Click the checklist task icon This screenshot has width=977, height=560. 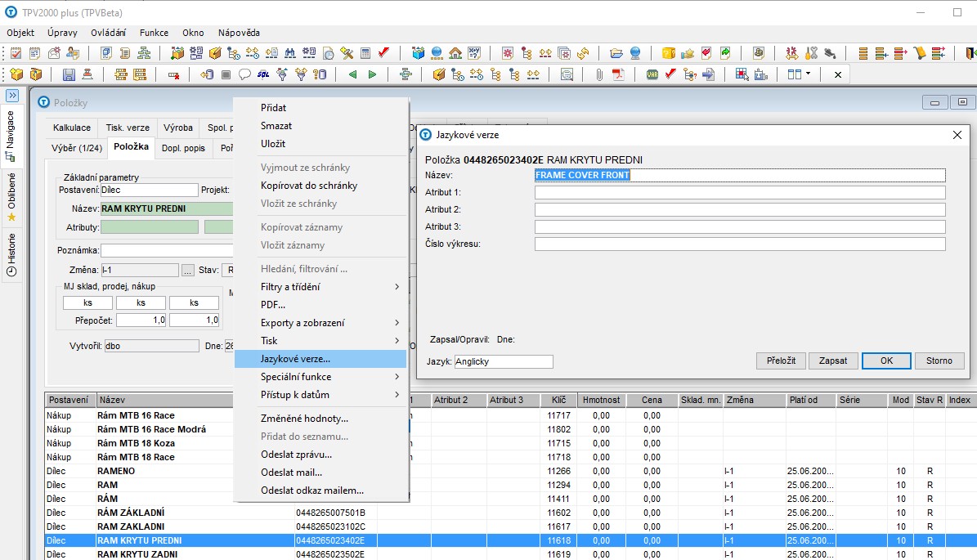point(16,54)
